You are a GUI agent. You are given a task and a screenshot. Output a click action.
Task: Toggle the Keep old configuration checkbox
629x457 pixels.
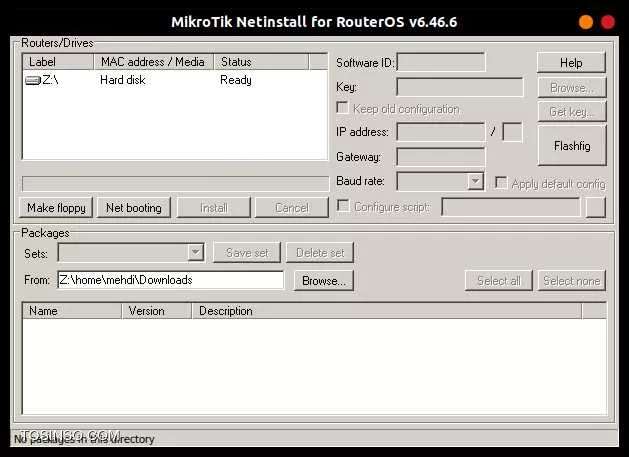point(342,108)
